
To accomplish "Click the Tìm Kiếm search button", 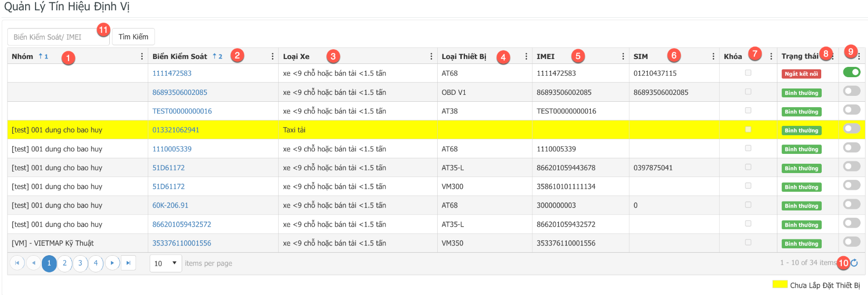I will coord(133,37).
